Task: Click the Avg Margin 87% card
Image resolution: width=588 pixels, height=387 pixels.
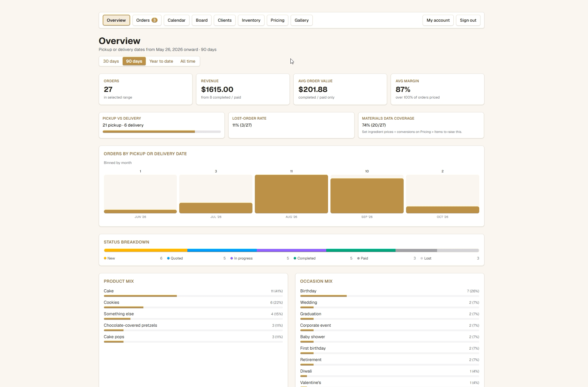Action: pos(437,89)
